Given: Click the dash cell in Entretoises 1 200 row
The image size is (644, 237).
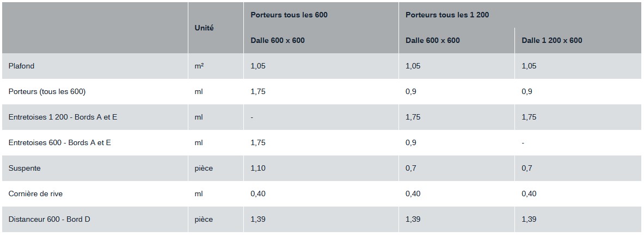Looking at the screenshot, I should [252, 117].
